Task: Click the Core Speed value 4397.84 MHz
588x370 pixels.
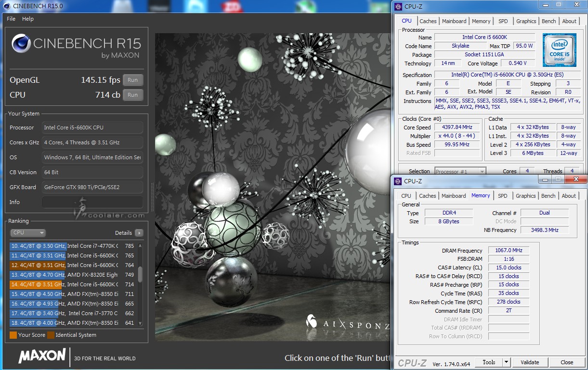Action: click(x=457, y=128)
